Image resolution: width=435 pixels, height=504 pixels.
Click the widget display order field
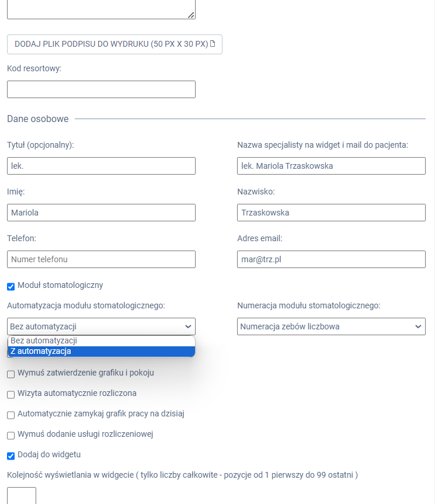22,495
